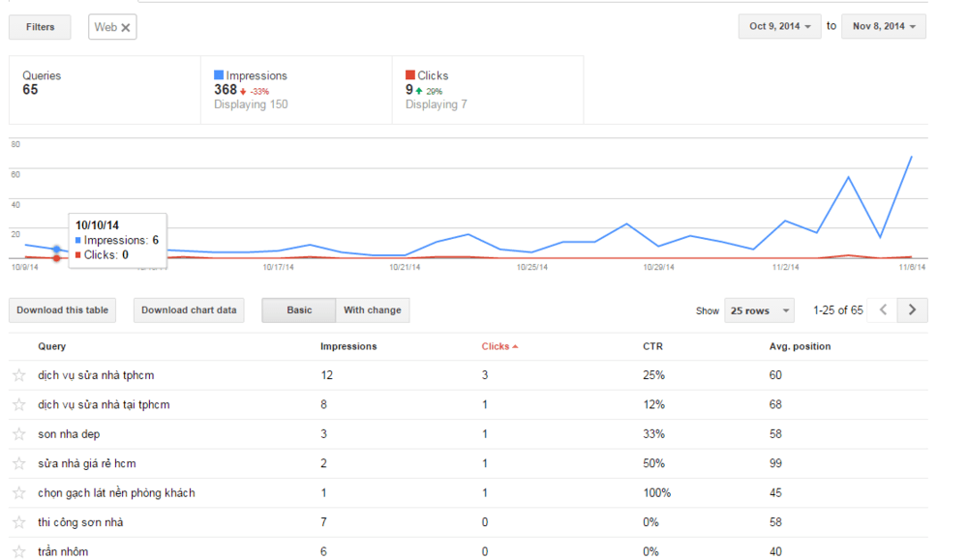Click the sort arrow beside Clicks header
Image resolution: width=968 pixels, height=560 pixels.
(x=516, y=346)
